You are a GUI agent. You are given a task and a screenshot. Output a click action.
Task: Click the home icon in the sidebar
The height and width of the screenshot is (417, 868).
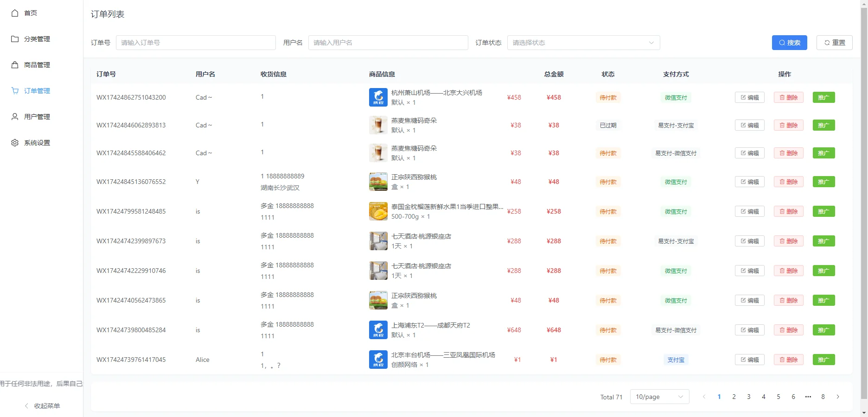(15, 13)
